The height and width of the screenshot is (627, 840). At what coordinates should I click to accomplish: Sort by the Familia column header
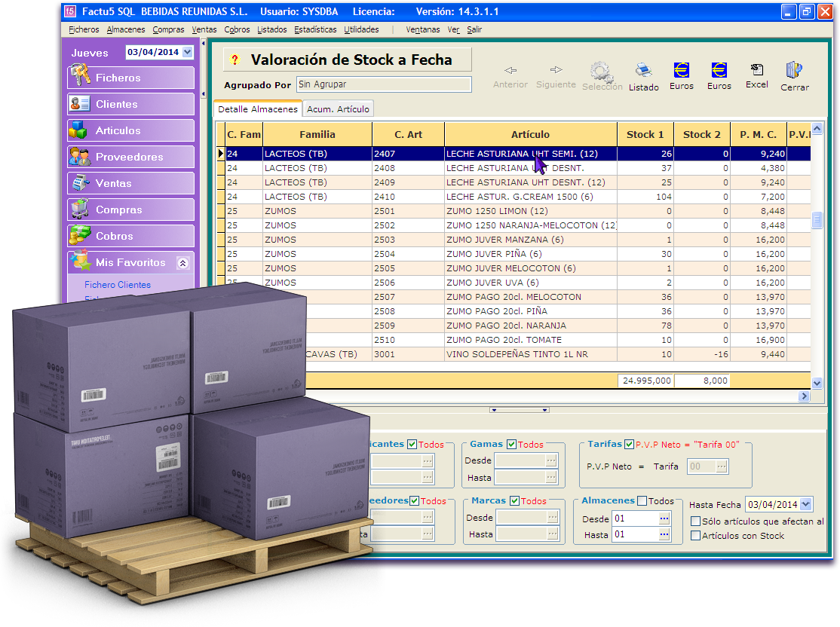[x=317, y=134]
